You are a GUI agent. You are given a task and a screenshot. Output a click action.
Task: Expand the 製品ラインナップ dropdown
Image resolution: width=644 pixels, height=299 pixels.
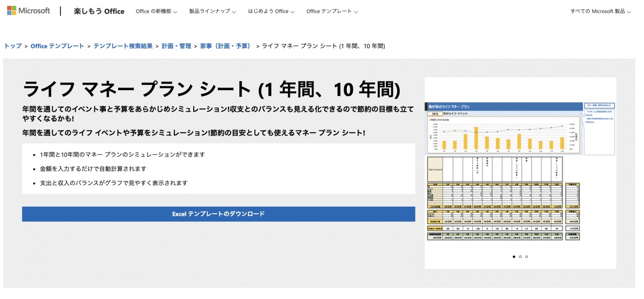(213, 11)
